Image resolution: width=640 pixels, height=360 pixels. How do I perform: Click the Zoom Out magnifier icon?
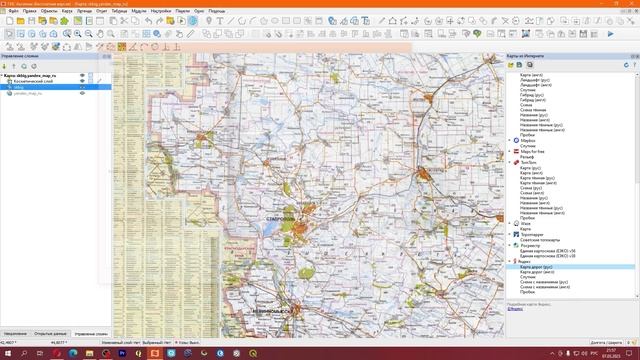click(89, 34)
